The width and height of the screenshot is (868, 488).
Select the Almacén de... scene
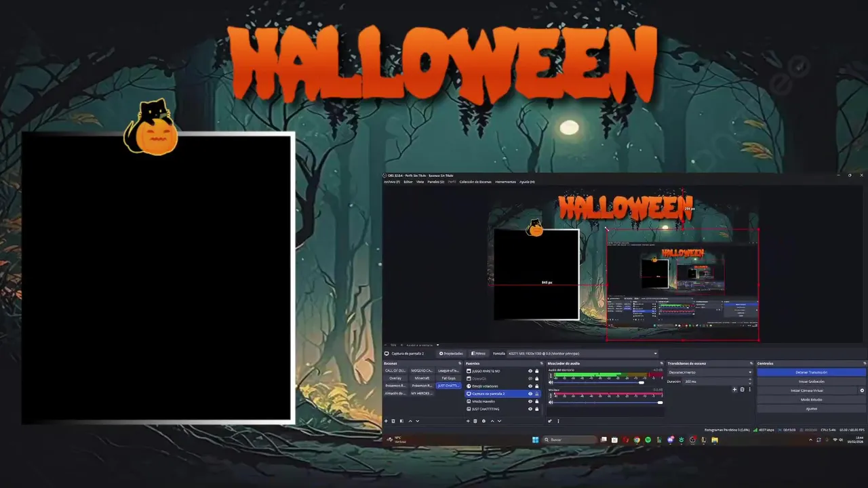point(395,393)
